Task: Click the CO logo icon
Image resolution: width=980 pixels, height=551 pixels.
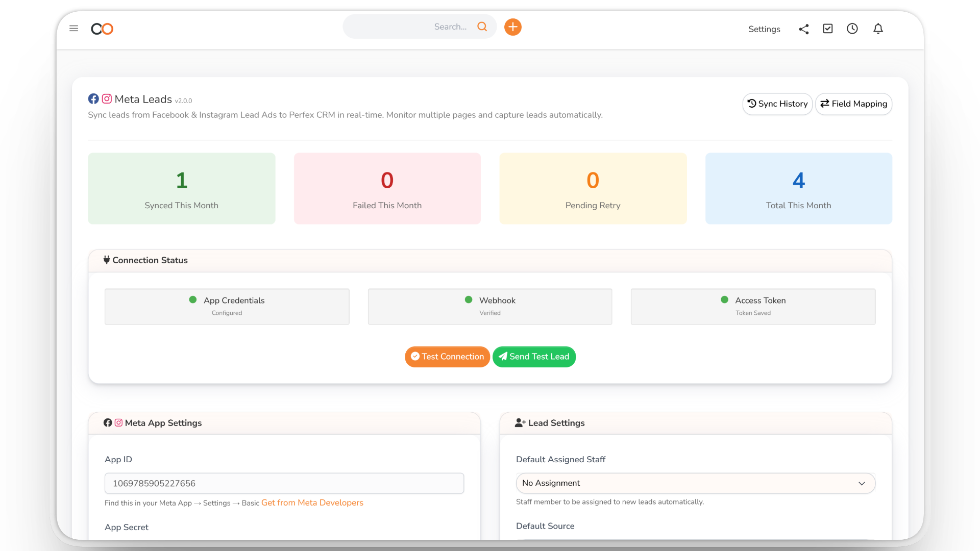Action: (x=102, y=29)
